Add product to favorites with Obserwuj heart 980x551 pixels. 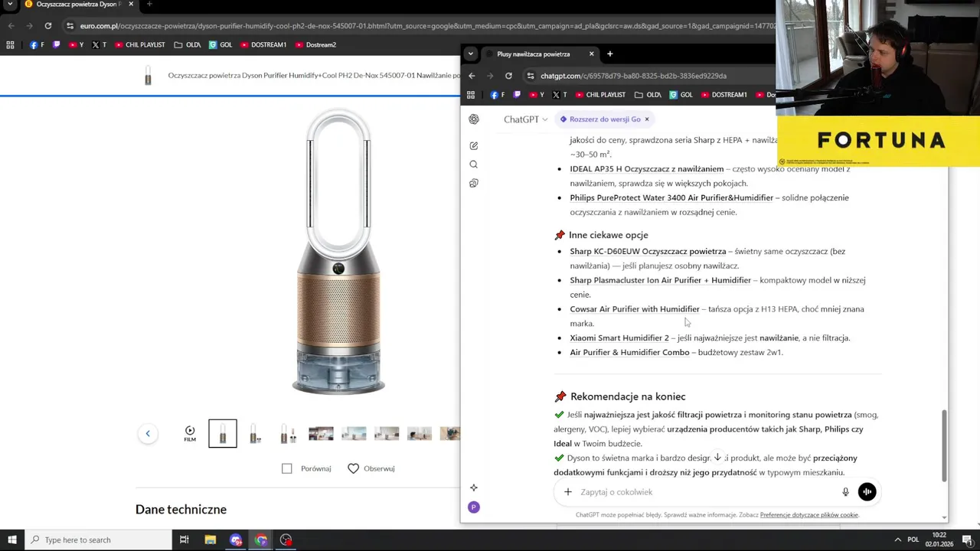click(371, 468)
